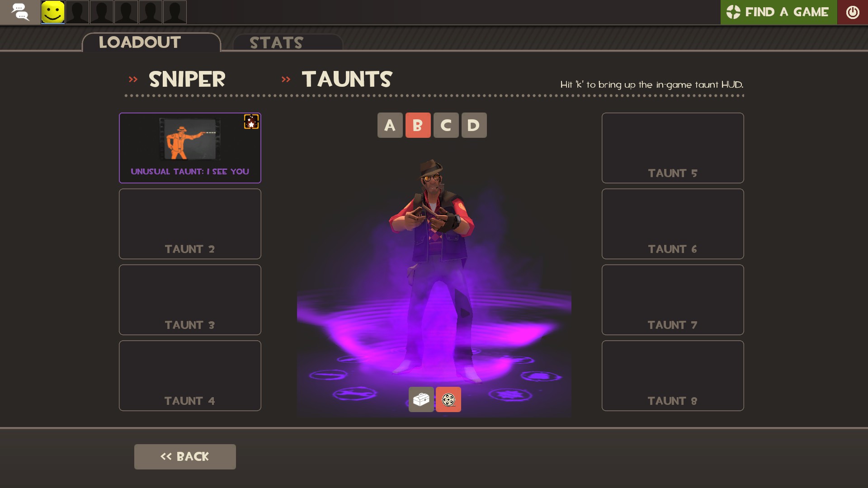Click the red power quit icon
This screenshot has width=868, height=488.
coord(853,12)
